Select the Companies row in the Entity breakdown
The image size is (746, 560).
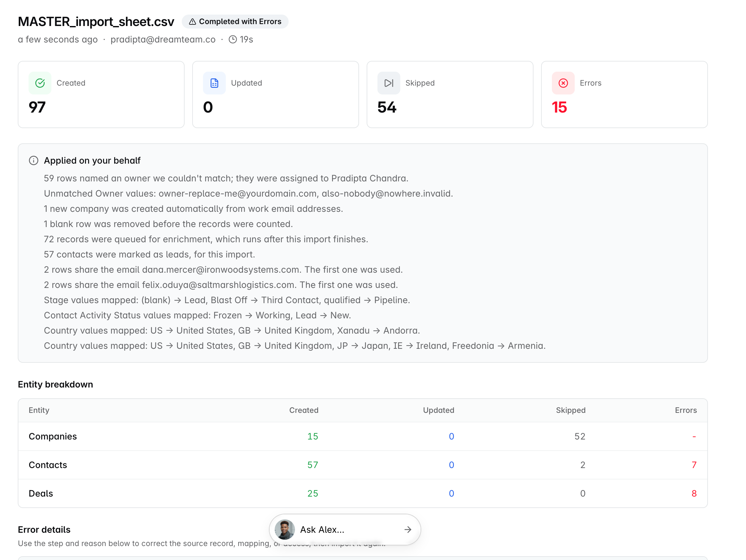click(x=363, y=436)
